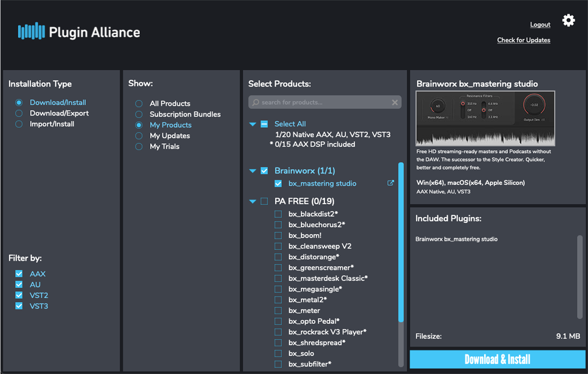This screenshot has width=588, height=374.
Task: Open settings with the gear icon
Action: pos(568,20)
